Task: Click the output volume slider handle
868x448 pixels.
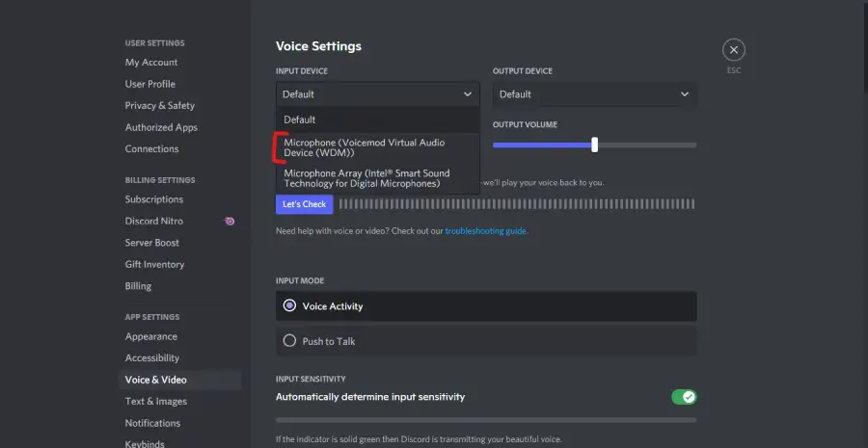Action: point(594,145)
